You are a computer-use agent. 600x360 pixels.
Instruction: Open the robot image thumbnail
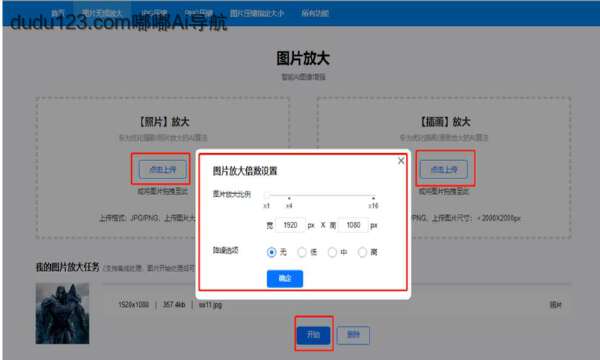[62, 313]
